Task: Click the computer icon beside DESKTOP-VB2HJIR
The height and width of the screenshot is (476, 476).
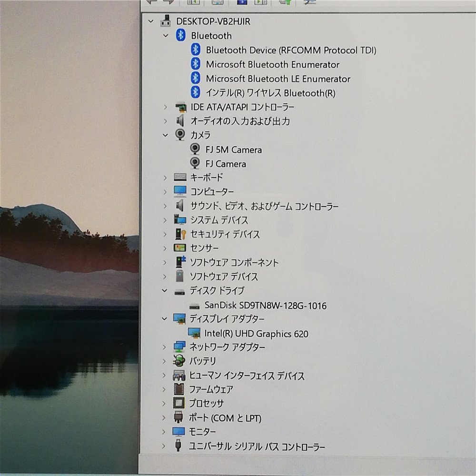Action: coord(166,21)
